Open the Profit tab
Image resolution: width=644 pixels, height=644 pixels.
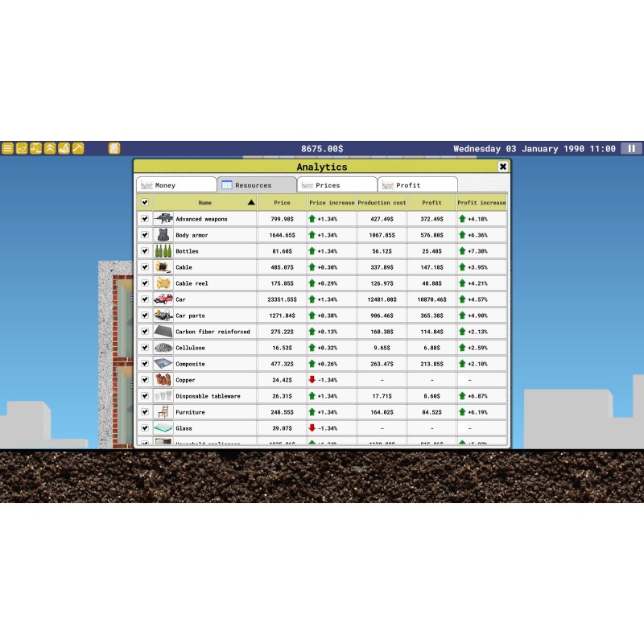417,185
